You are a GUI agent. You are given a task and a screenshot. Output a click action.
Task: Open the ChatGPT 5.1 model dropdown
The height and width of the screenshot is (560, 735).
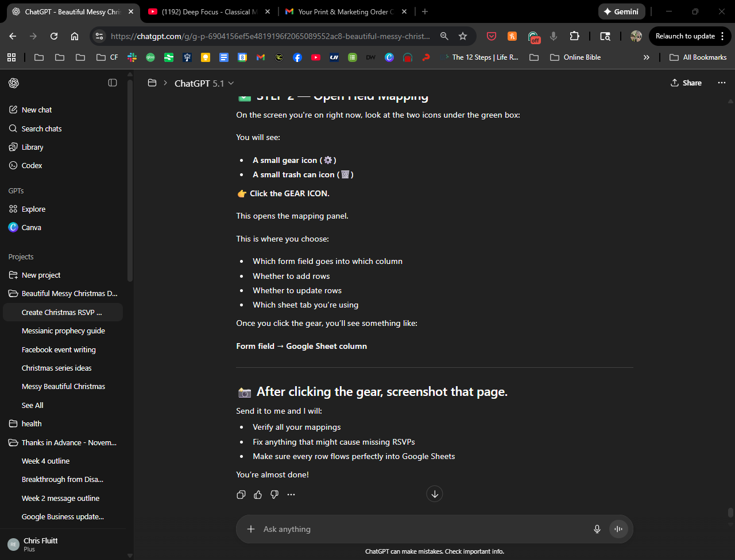click(204, 83)
